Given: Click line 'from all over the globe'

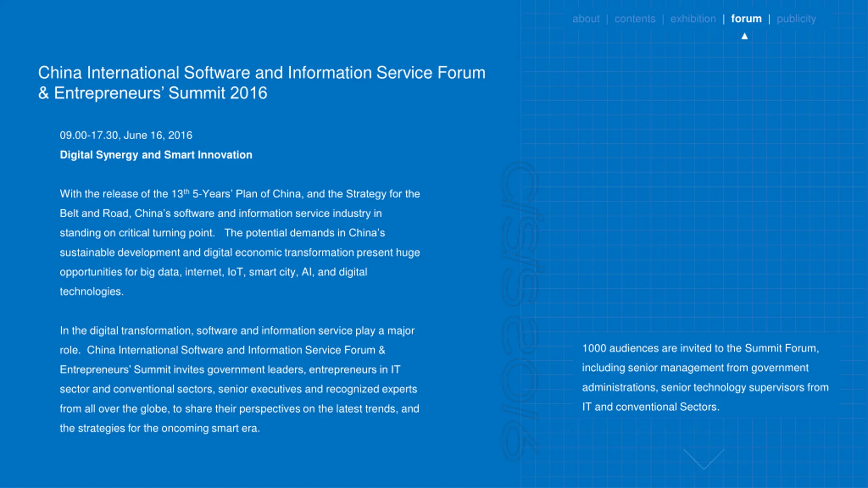Looking at the screenshot, I should [x=239, y=409].
